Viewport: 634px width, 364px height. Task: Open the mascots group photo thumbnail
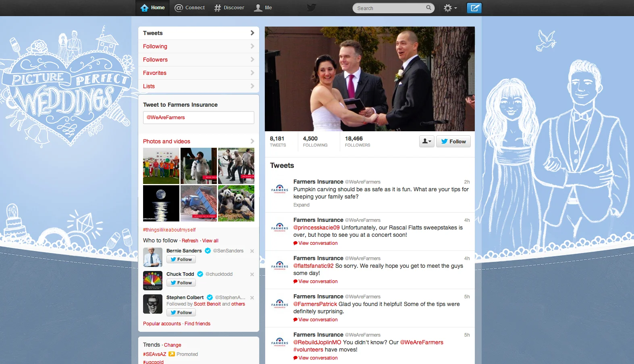[x=161, y=166]
